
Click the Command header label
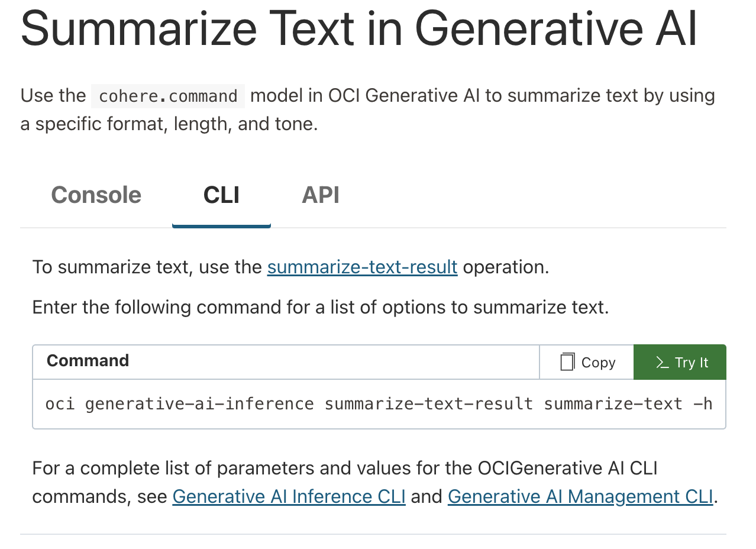pos(88,361)
